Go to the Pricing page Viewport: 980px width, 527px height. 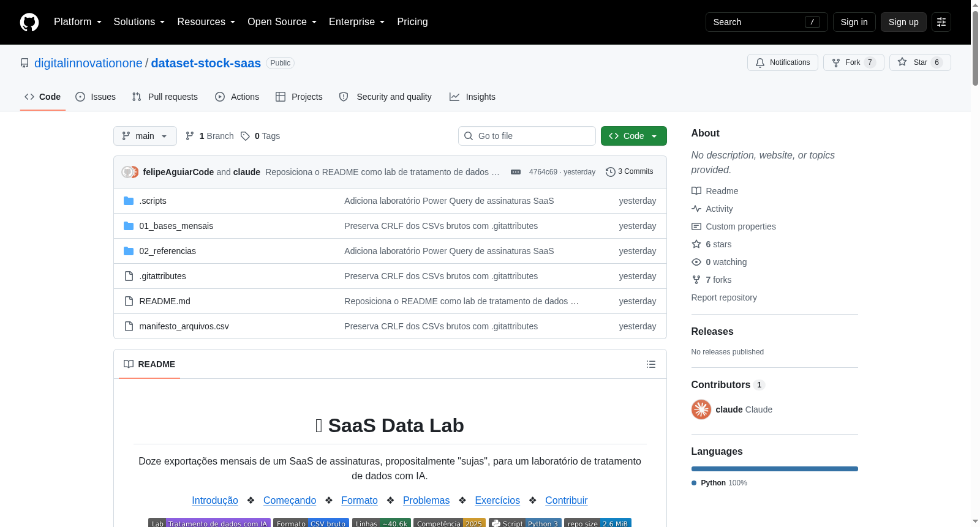point(412,22)
